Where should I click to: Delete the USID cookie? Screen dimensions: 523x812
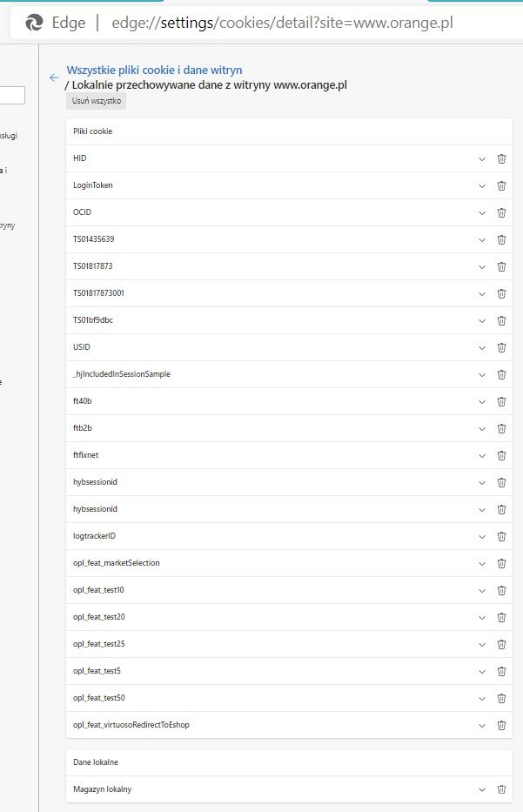501,347
